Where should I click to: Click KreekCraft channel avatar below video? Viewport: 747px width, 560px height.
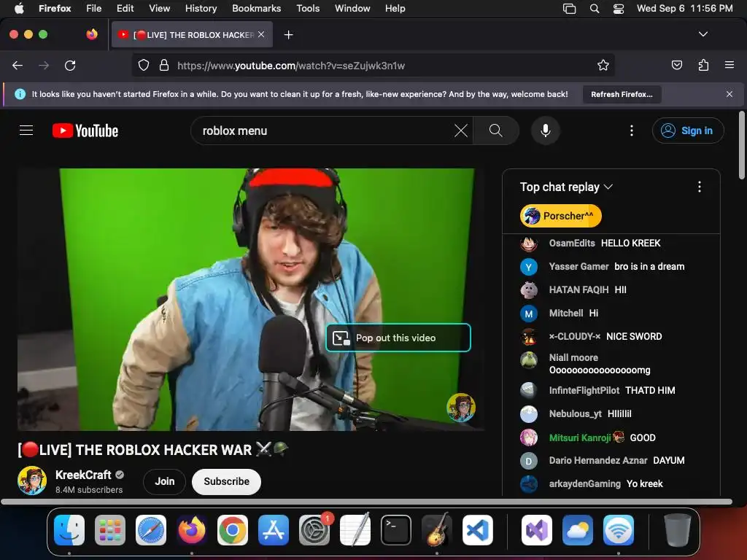pos(32,481)
